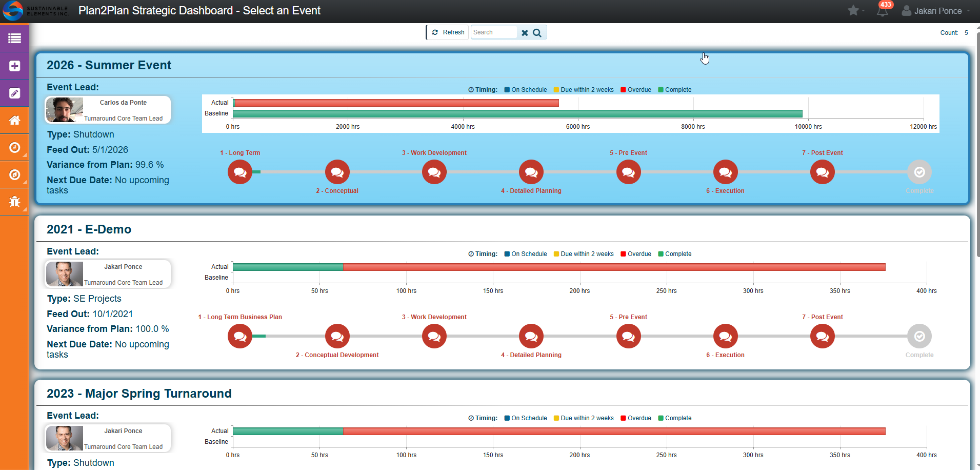The width and height of the screenshot is (980, 470).
Task: Open 2026 Summer Event Detailed Planning phase
Action: [x=531, y=172]
